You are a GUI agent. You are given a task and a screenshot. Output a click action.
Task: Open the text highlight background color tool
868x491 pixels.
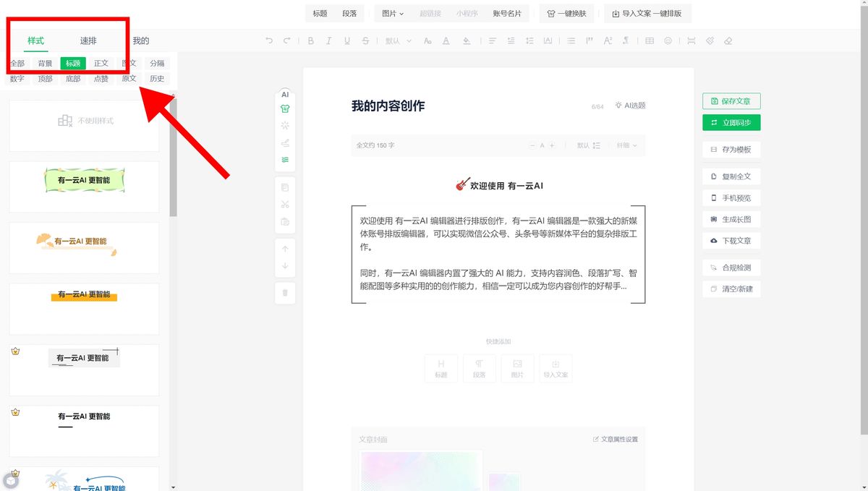point(465,40)
